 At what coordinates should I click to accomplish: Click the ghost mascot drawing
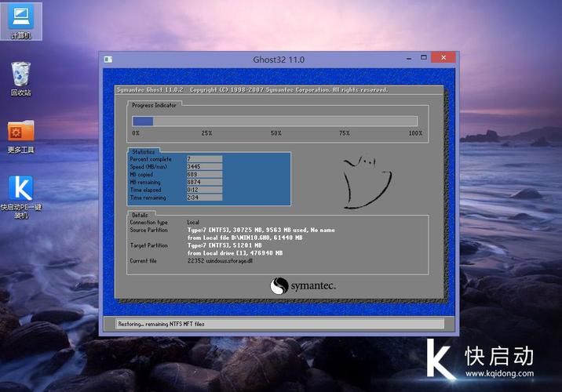coord(363,181)
